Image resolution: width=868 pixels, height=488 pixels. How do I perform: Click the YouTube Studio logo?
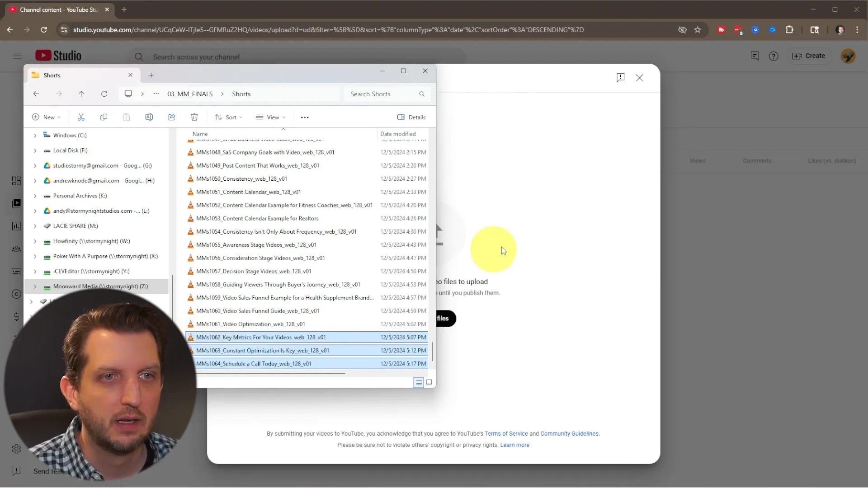[58, 56]
